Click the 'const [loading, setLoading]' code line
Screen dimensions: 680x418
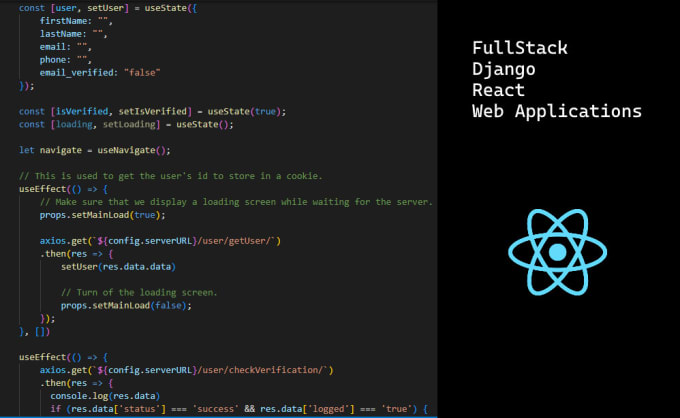tap(126, 125)
